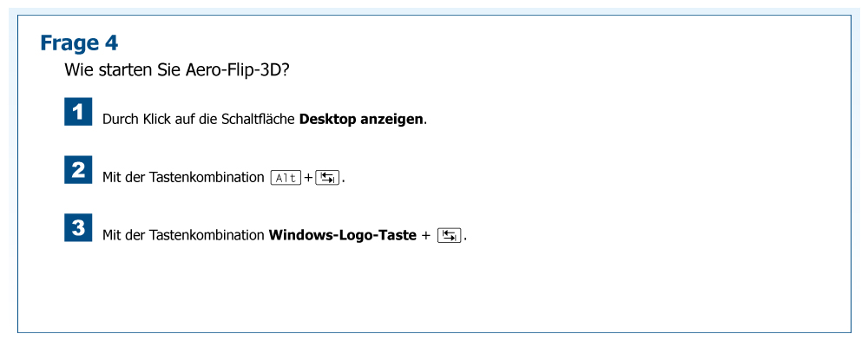Click Tastenkombination in the third answer
This screenshot has height=347, width=868.
[207, 235]
